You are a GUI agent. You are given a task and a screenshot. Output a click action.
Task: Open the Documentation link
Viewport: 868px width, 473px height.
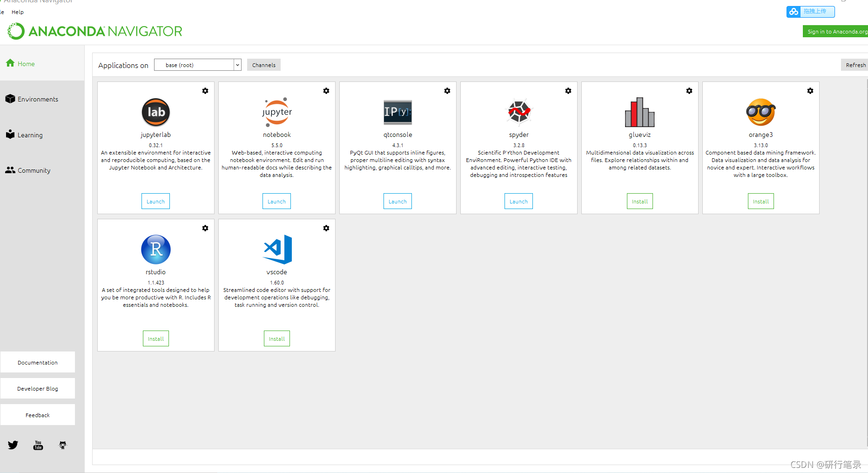(x=38, y=362)
